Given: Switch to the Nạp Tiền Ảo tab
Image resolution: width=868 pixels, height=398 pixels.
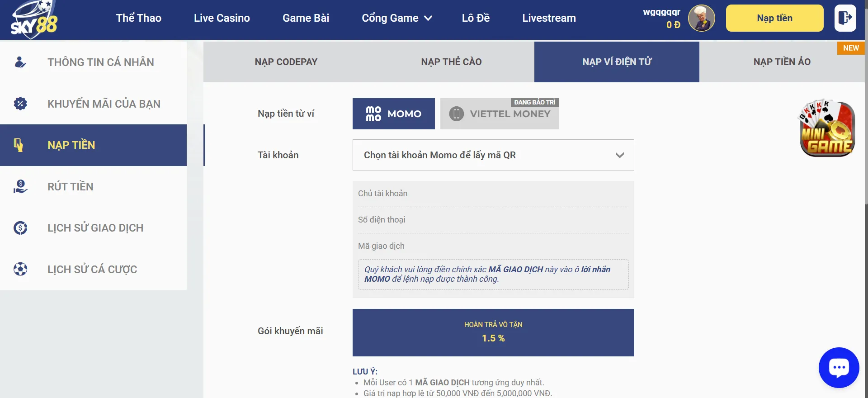Looking at the screenshot, I should coord(782,62).
